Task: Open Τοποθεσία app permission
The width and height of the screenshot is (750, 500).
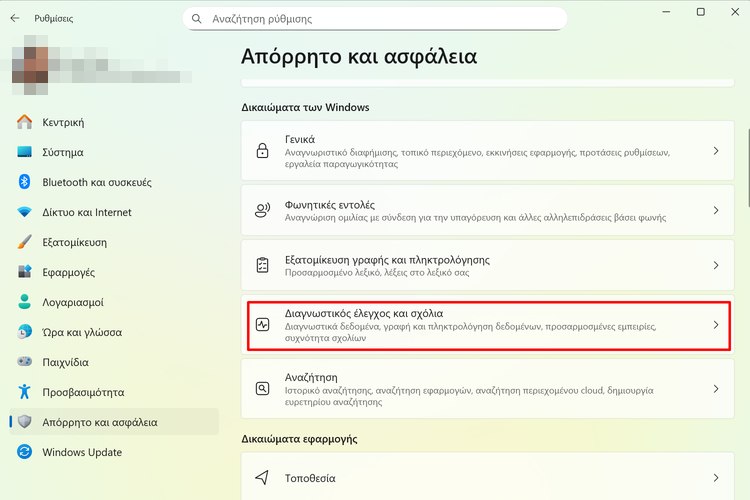Action: [x=487, y=478]
